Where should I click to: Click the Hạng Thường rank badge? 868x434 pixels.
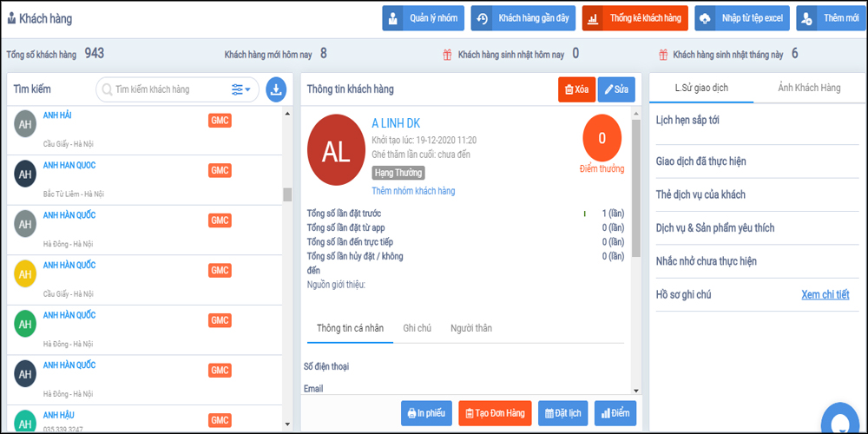tap(398, 174)
